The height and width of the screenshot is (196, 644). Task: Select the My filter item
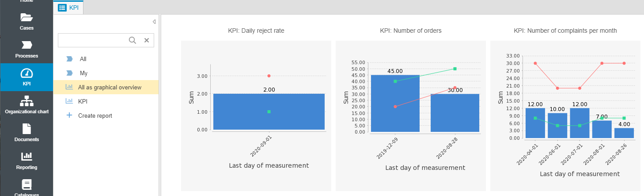point(83,73)
